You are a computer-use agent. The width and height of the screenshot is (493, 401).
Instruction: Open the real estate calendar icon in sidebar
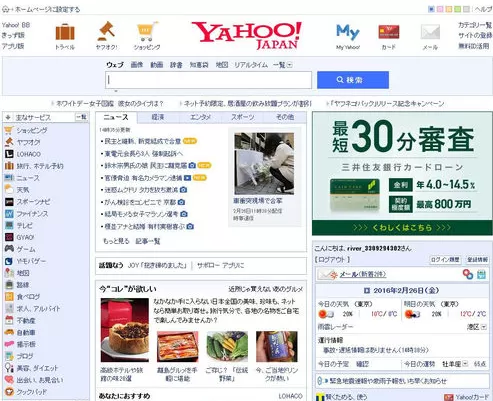coord(9,320)
